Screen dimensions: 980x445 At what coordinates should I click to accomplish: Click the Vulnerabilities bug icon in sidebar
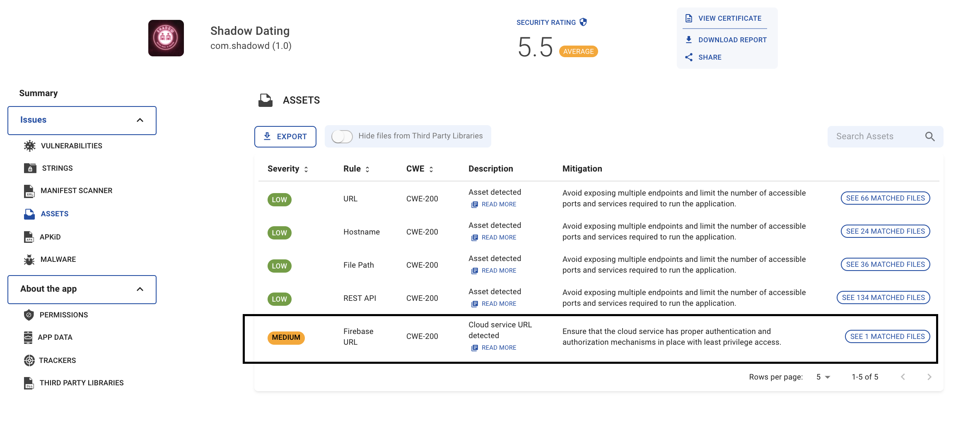pos(29,146)
